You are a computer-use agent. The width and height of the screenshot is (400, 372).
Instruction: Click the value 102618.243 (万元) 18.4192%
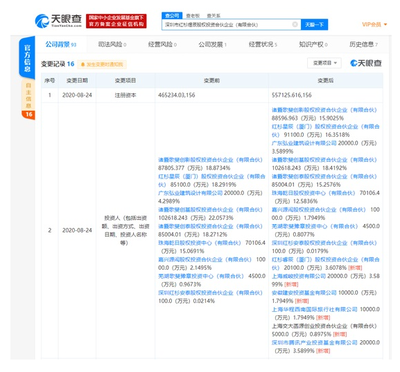pos(309,168)
